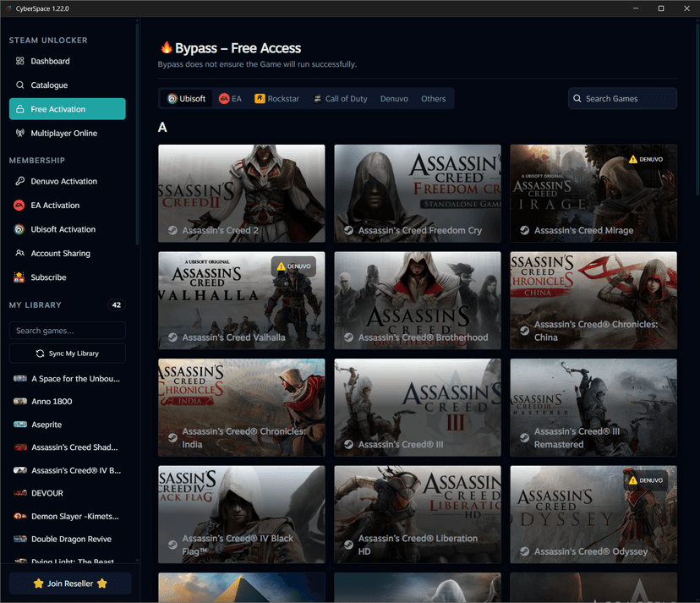The image size is (700, 603).
Task: Click the Catalogue magnifier icon
Action: tap(20, 85)
